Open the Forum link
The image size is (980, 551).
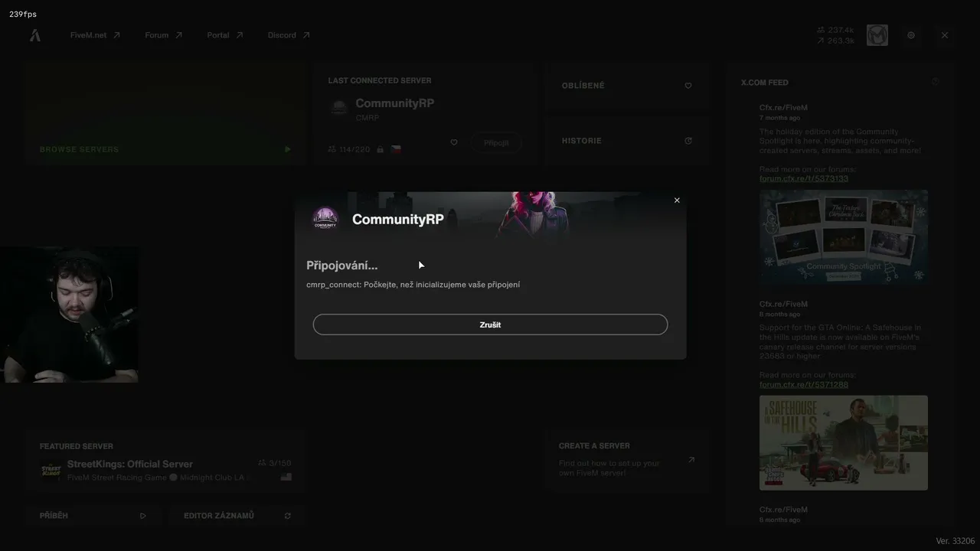tap(163, 35)
